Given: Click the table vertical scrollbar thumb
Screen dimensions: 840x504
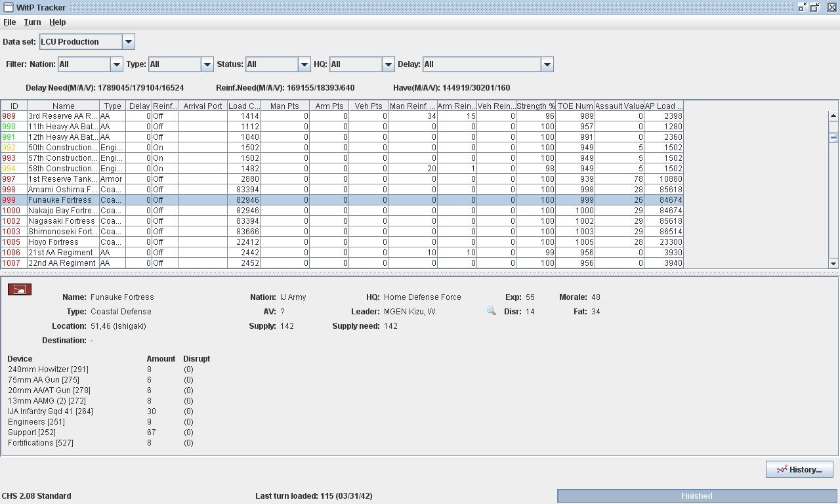Looking at the screenshot, I should 833,138.
